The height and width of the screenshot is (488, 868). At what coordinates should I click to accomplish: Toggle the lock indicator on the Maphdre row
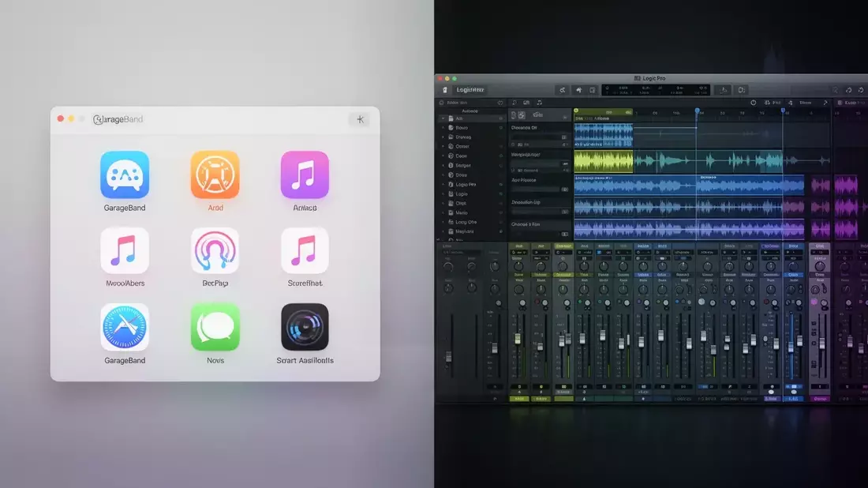(501, 231)
